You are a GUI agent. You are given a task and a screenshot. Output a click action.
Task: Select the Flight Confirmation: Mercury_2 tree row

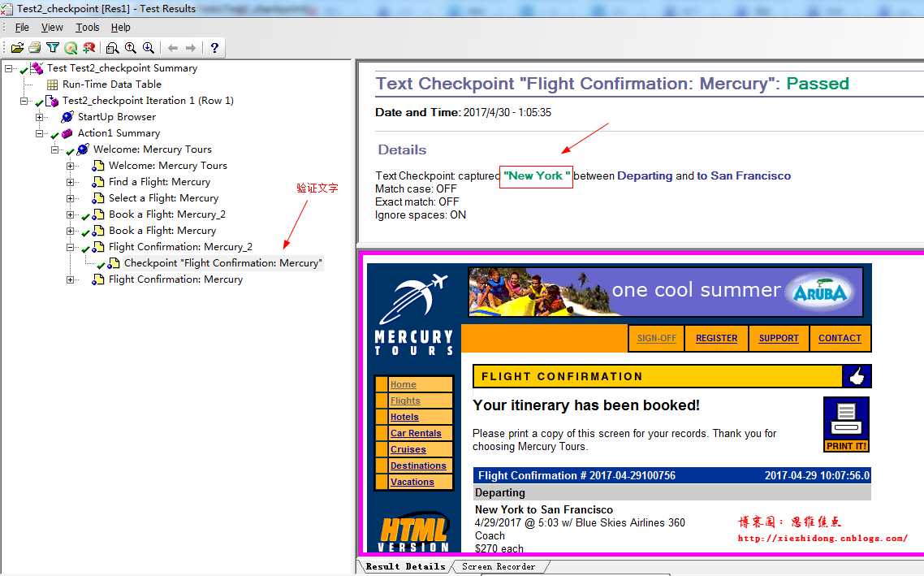click(180, 247)
